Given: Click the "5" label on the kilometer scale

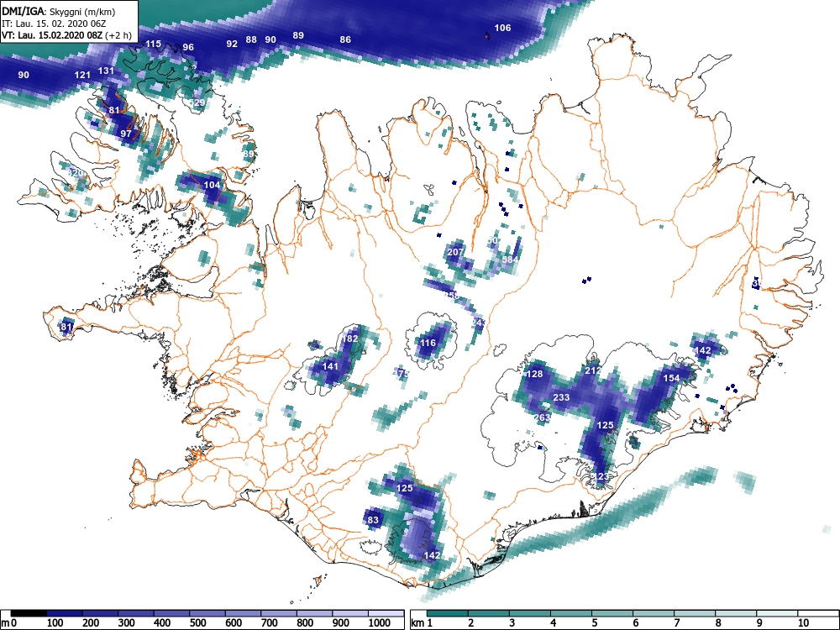Looking at the screenshot, I should click(594, 623).
